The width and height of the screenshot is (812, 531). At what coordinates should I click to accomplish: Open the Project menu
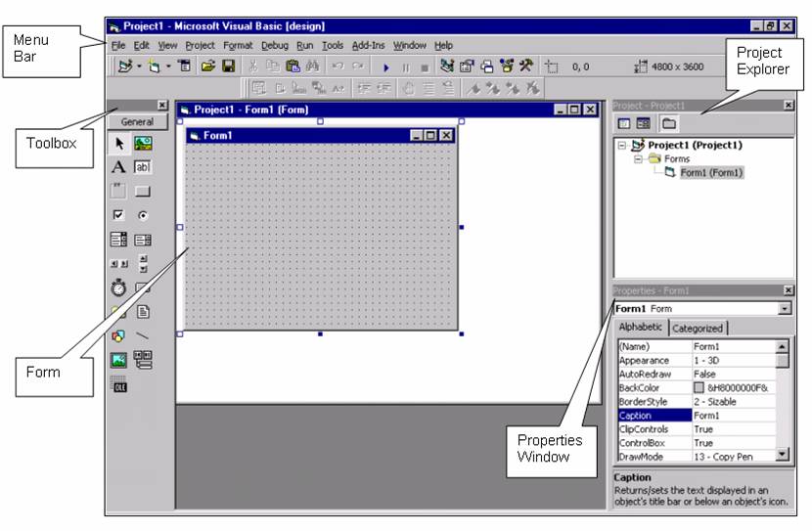(x=200, y=46)
